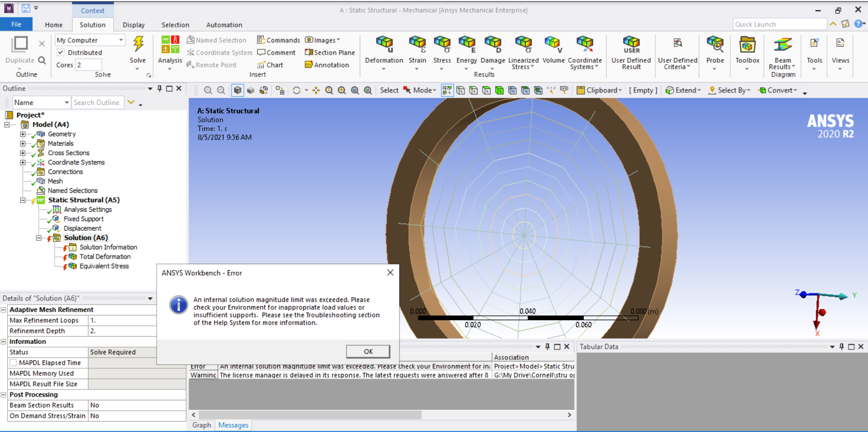Open the Views menu
868x432 pixels.
click(x=840, y=52)
